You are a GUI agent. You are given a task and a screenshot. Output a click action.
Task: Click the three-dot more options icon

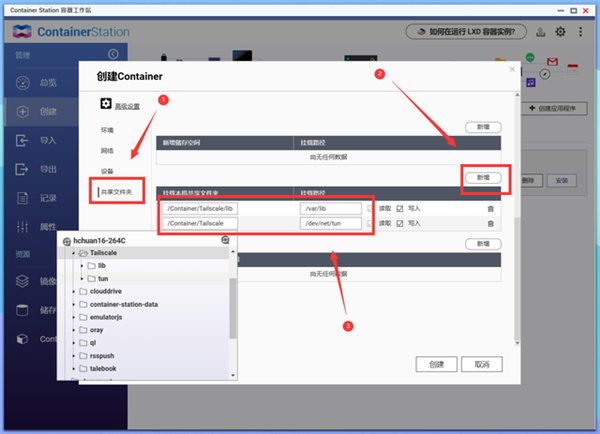click(580, 32)
